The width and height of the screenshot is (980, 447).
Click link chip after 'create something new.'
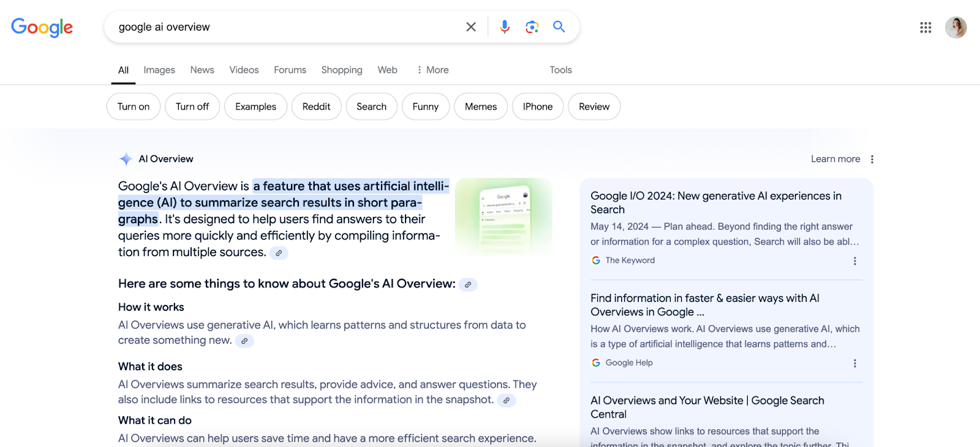[244, 341]
